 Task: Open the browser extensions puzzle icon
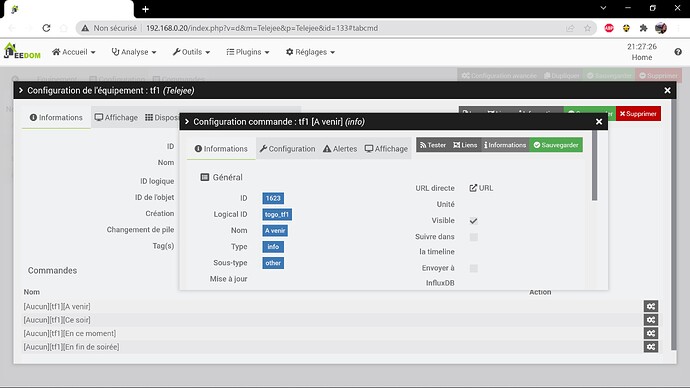[x=643, y=28]
